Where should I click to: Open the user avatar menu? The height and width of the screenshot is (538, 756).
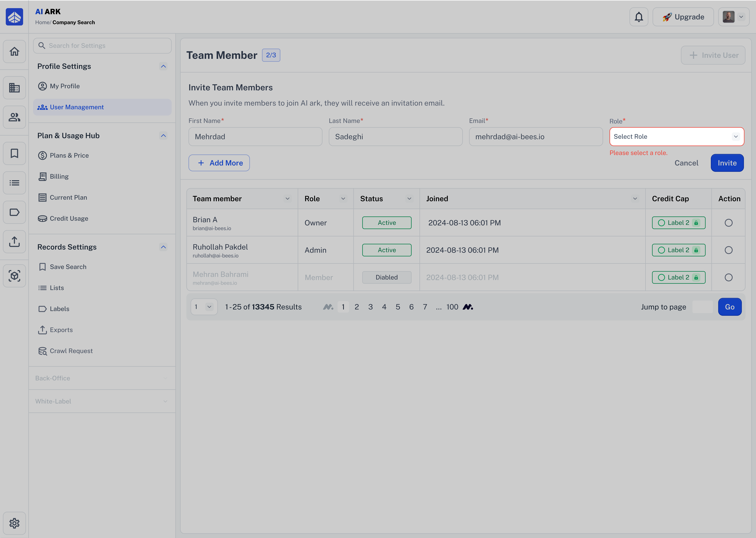point(734,17)
